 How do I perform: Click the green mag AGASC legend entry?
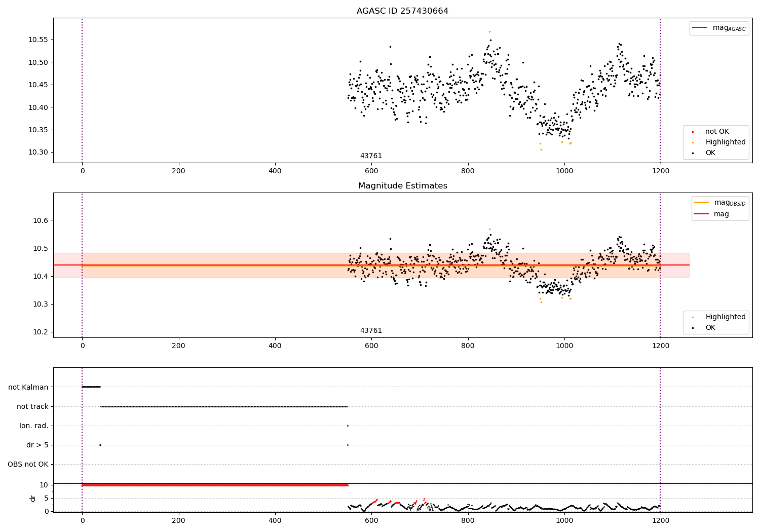pos(719,28)
